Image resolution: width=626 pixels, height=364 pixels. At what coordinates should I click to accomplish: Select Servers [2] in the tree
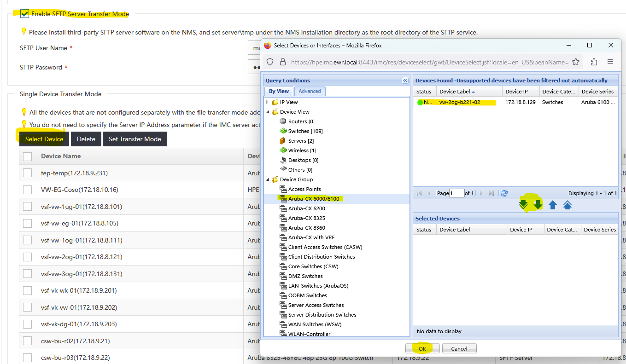coord(301,141)
